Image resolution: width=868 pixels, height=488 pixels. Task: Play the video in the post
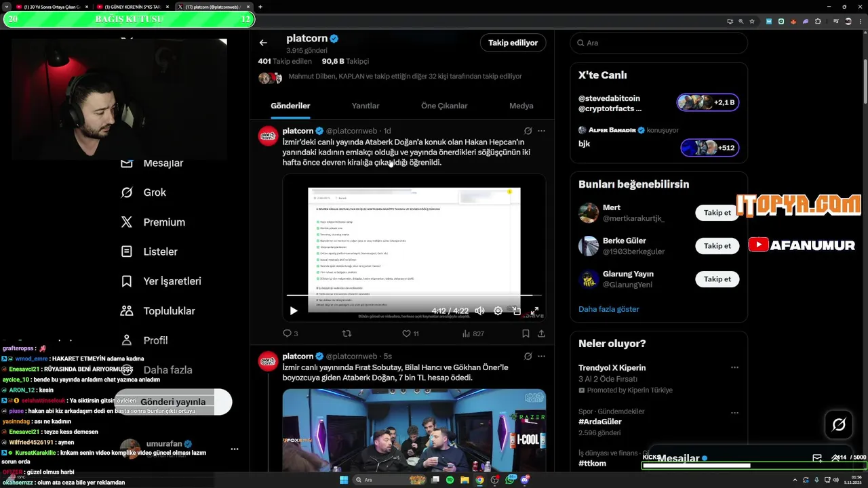[294, 311]
